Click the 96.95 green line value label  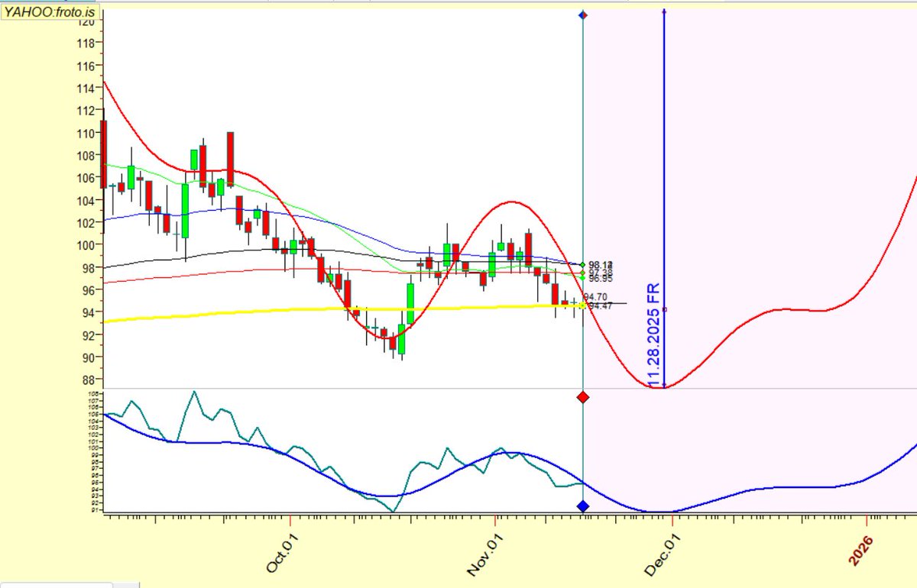point(601,279)
